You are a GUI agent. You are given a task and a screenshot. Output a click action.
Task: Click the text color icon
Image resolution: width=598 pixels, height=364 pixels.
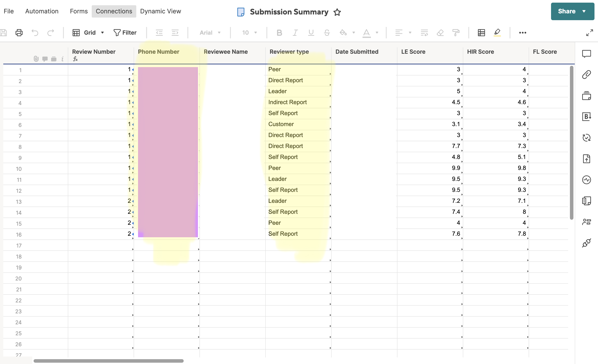click(x=366, y=33)
